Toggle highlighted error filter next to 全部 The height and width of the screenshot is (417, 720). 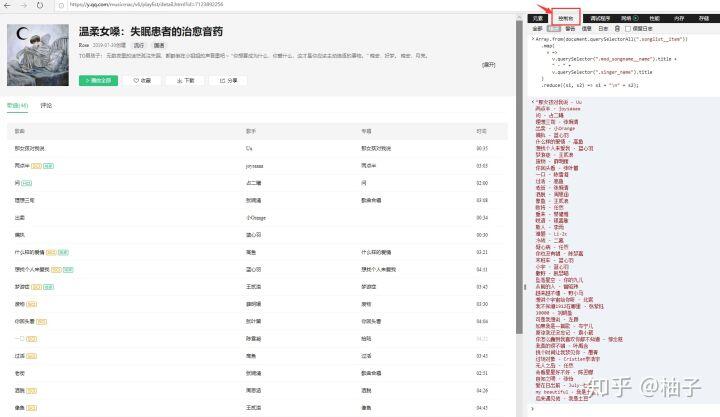[x=554, y=28]
